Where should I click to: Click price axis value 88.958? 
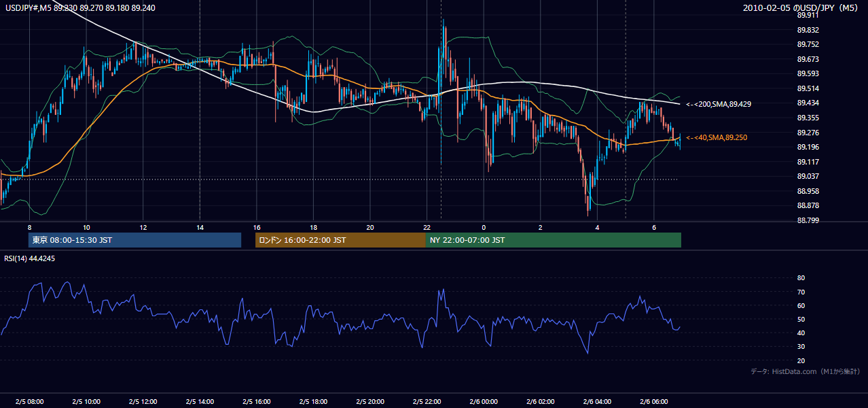pyautogui.click(x=808, y=191)
